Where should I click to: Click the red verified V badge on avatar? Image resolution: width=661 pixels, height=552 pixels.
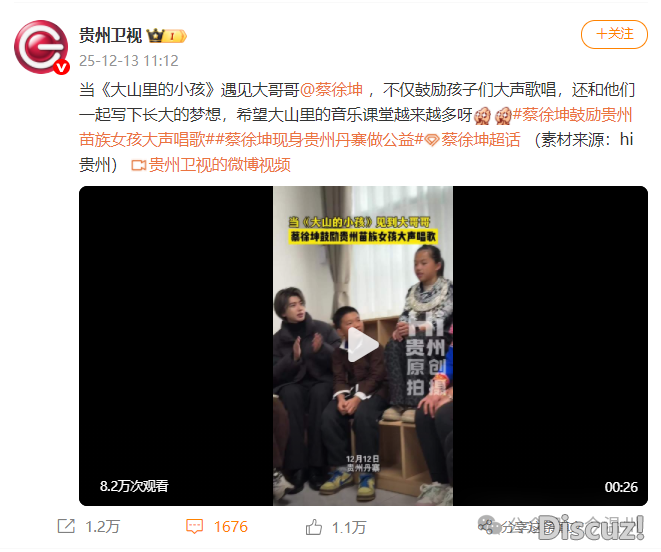(x=61, y=67)
